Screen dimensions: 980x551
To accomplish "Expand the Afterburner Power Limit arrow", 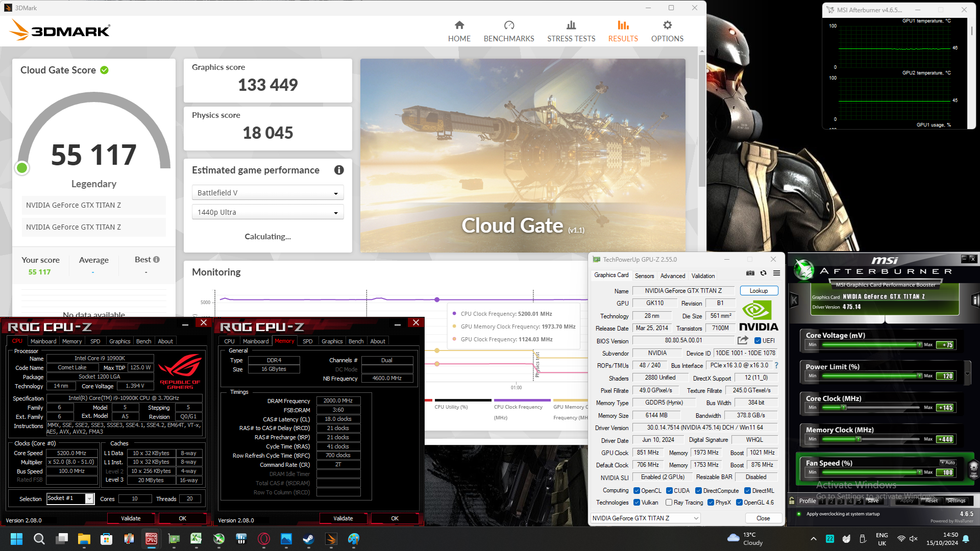I will click(967, 373).
